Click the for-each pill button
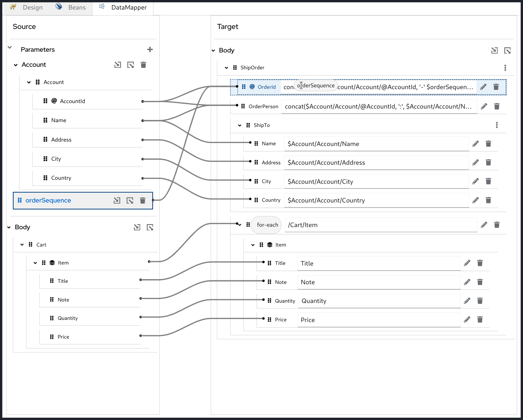523x420 pixels. pyautogui.click(x=266, y=225)
